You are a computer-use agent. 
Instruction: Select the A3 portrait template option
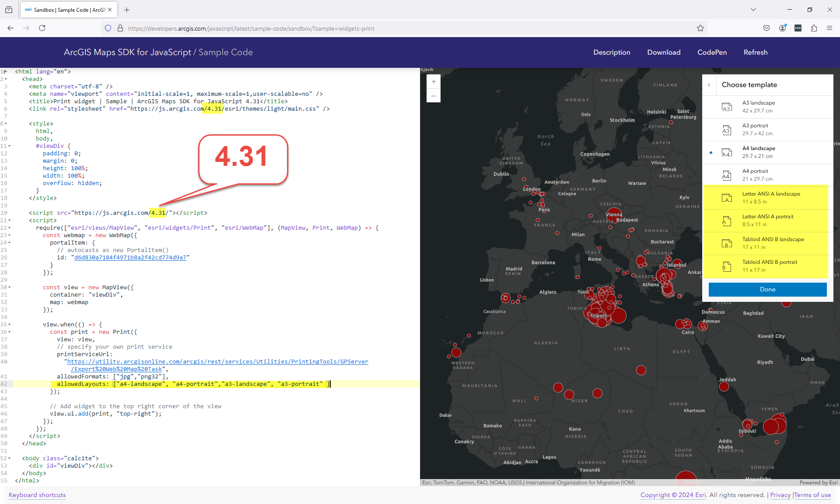pos(768,129)
